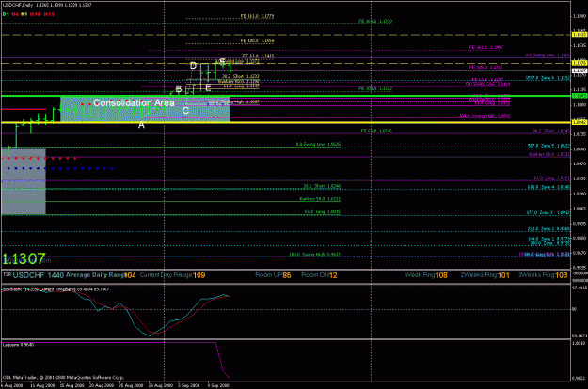Click the 9 Sep 2008 date on time axis
This screenshot has width=588, height=389.
[218, 385]
